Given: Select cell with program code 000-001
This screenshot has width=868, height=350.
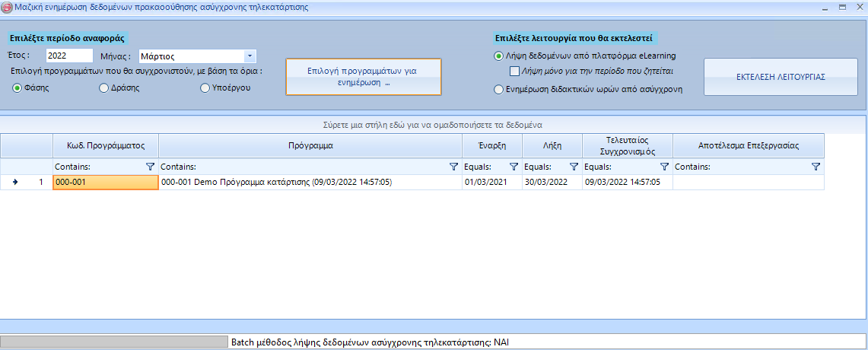Looking at the screenshot, I should point(105,183).
